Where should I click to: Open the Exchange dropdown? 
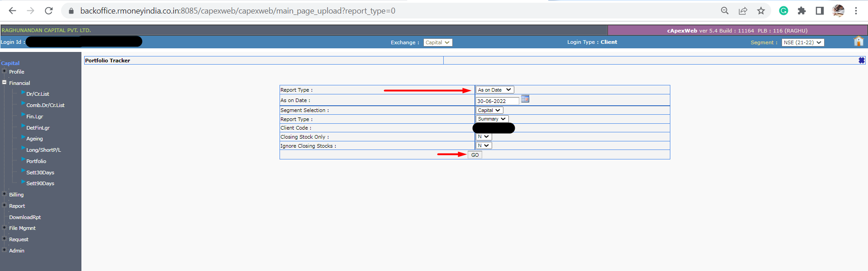(438, 42)
